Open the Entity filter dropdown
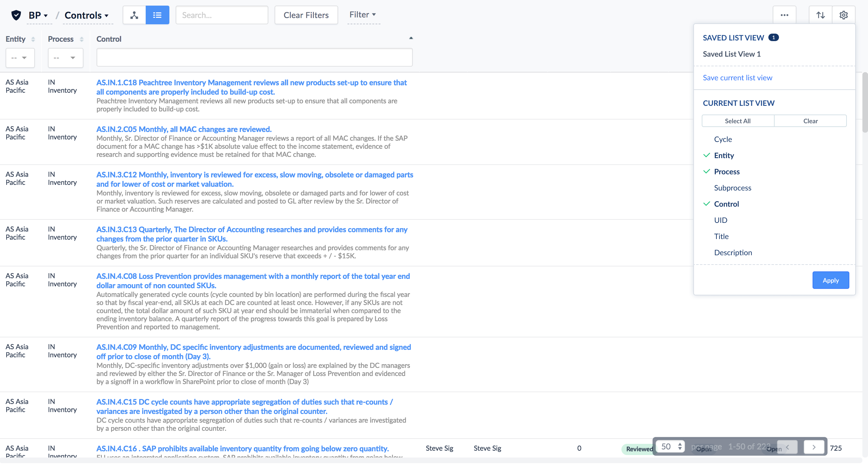The image size is (868, 465). (x=20, y=58)
